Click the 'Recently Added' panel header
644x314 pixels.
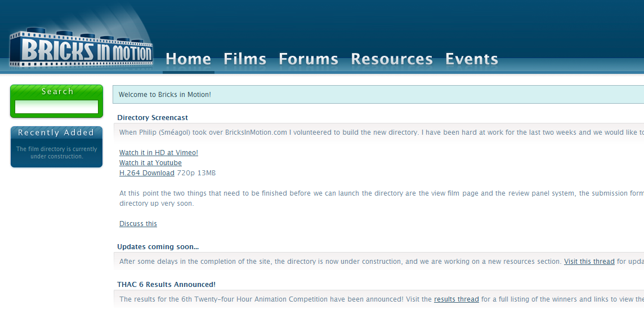(x=56, y=132)
